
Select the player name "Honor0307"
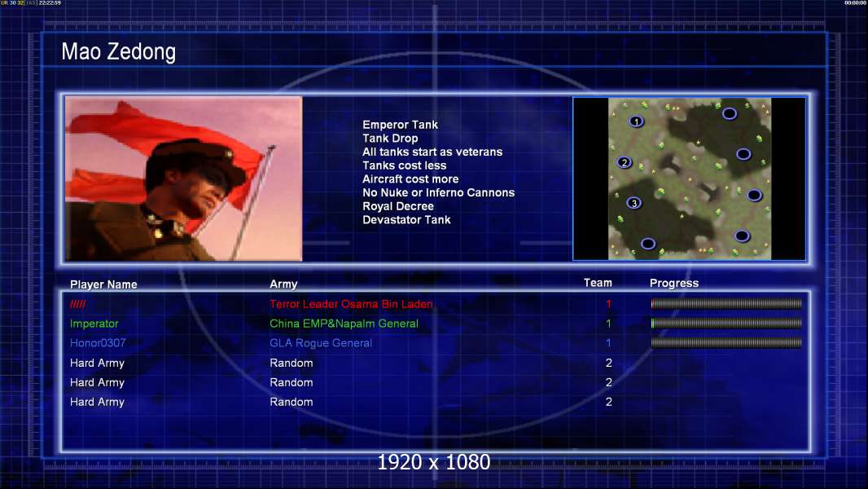(98, 343)
